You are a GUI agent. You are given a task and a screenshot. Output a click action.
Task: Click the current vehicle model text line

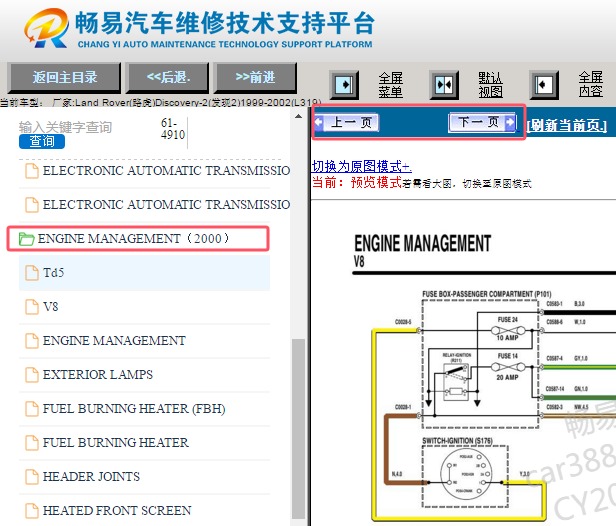(160, 103)
